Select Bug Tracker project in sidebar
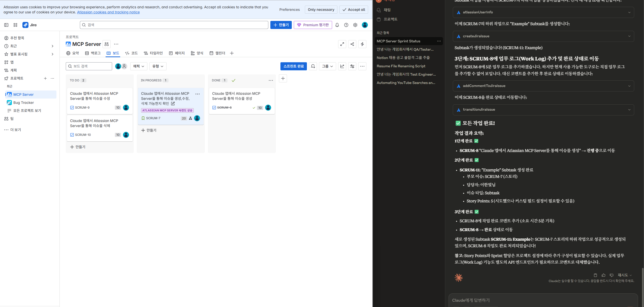 pyautogui.click(x=23, y=103)
